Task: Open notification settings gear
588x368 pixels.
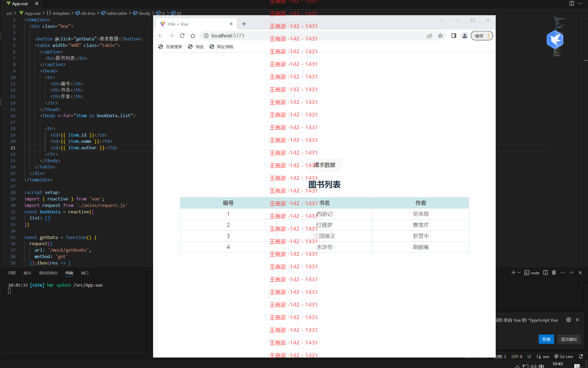Action: pyautogui.click(x=569, y=320)
